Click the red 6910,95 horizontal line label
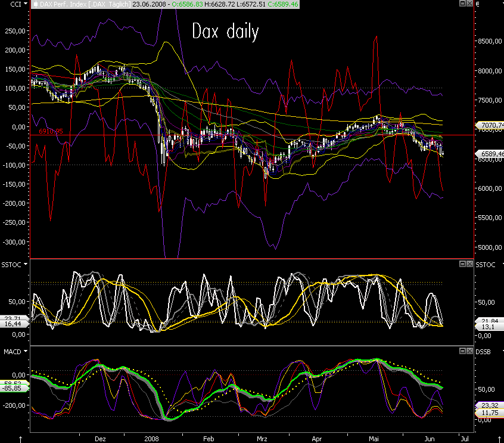Viewport: 504px width, 443px height. pyautogui.click(x=51, y=131)
